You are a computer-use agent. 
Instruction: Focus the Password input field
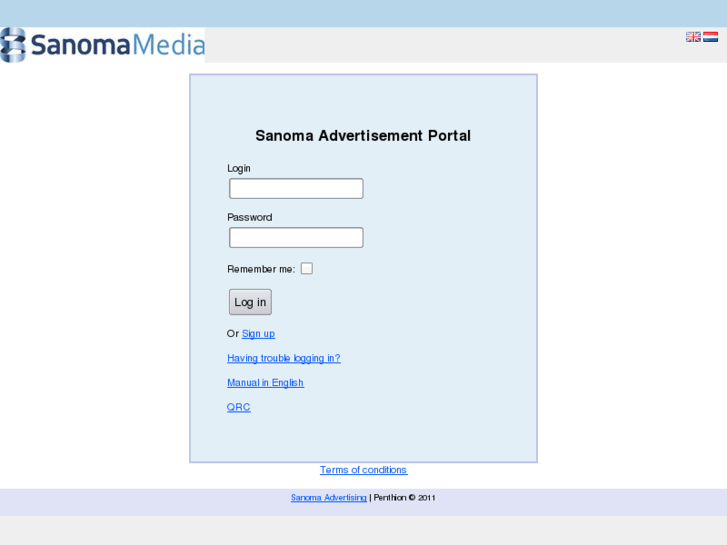pyautogui.click(x=296, y=237)
